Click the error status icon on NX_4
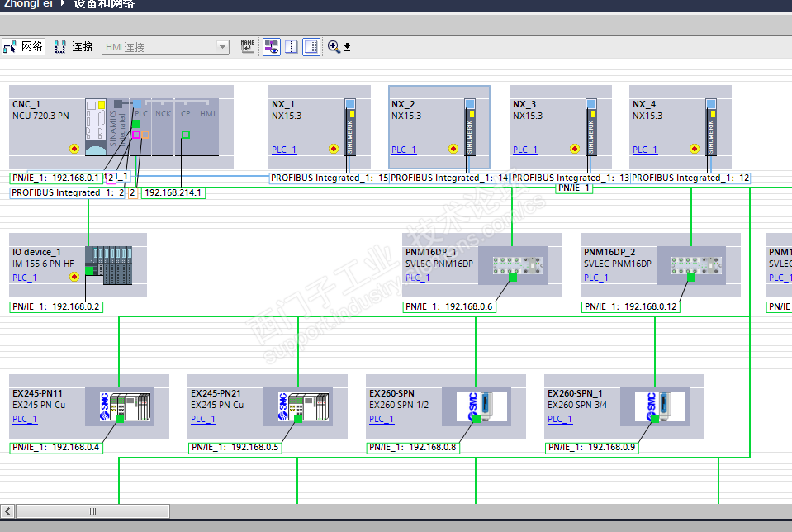 [x=695, y=149]
